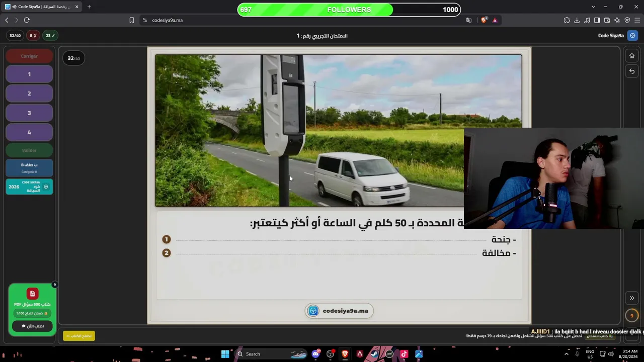Open the ENG US language switcher
644x362 pixels.
point(590,354)
